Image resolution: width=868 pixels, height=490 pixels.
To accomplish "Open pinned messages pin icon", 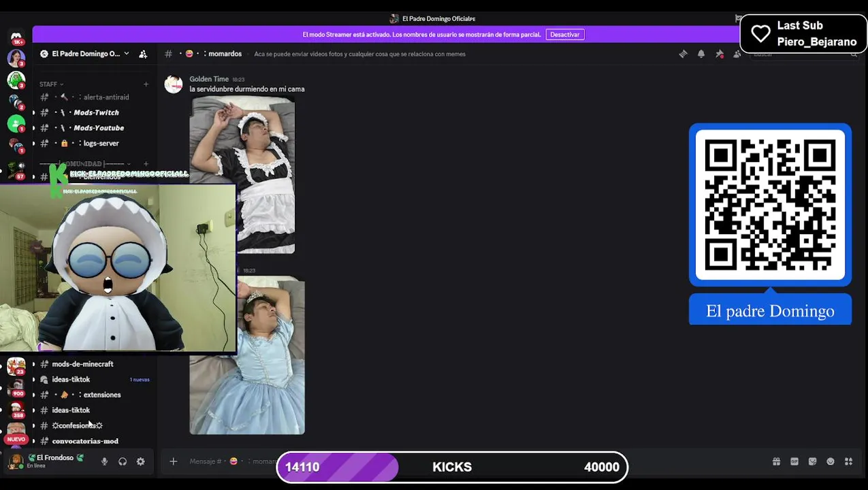I will 720,54.
